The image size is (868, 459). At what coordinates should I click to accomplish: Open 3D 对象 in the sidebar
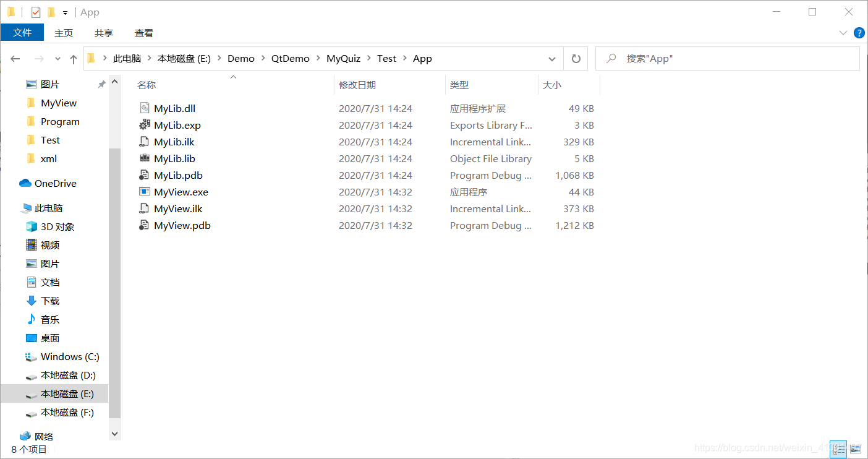click(x=50, y=226)
